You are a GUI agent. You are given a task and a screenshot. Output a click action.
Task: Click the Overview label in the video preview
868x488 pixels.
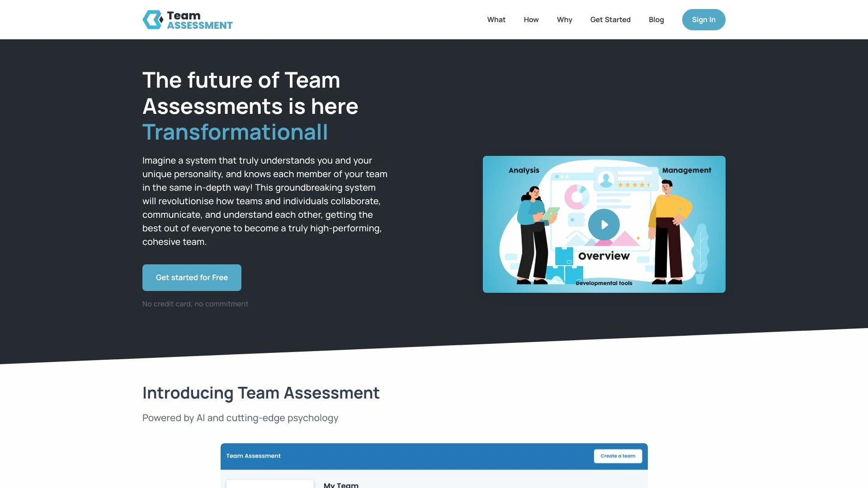(x=604, y=256)
